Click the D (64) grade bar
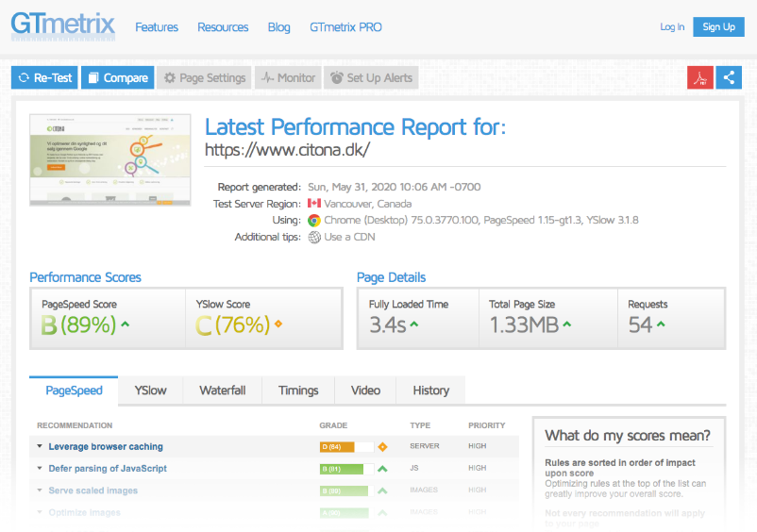The height and width of the screenshot is (532, 757). (346, 446)
